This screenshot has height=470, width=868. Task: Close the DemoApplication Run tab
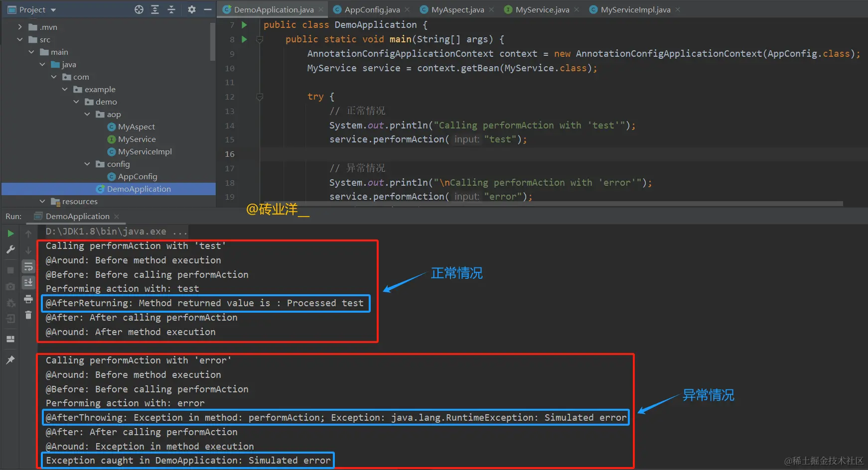pyautogui.click(x=117, y=216)
